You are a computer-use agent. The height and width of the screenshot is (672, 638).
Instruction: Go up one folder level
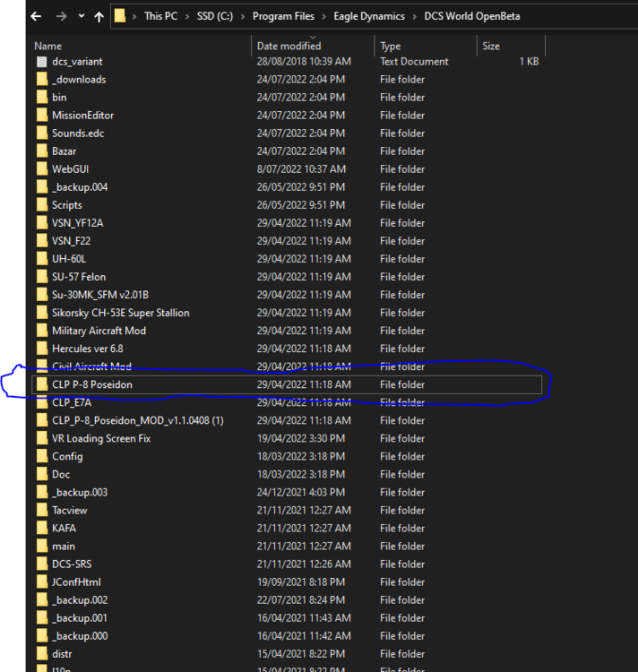(x=99, y=16)
